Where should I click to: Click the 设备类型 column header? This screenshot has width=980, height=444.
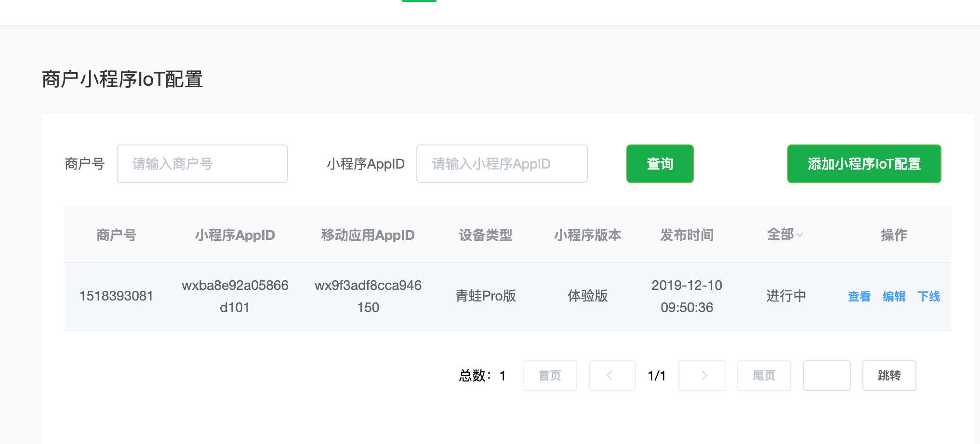tap(486, 235)
